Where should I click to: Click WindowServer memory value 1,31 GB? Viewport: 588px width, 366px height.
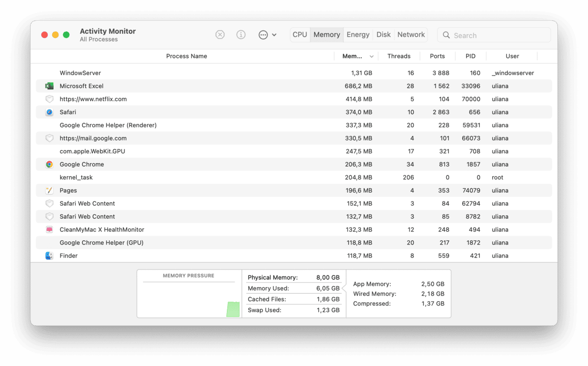coord(362,73)
